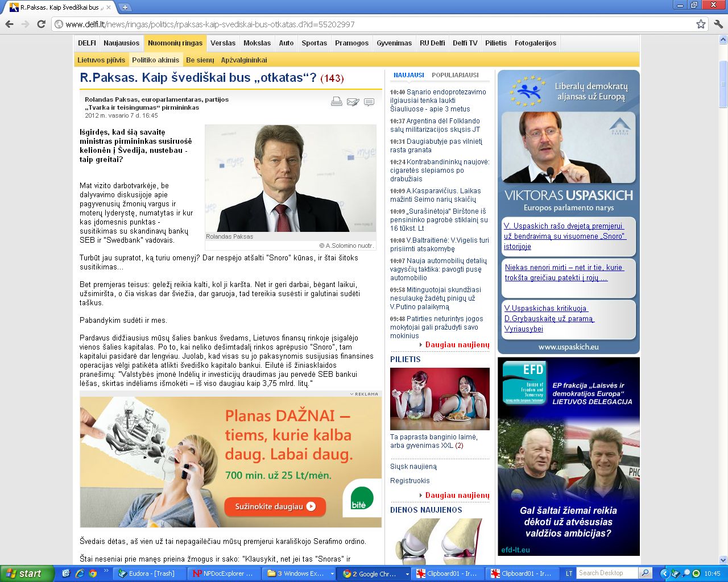Click the print article icon
Viewport: 728px width, 582px height.
pyautogui.click(x=337, y=102)
